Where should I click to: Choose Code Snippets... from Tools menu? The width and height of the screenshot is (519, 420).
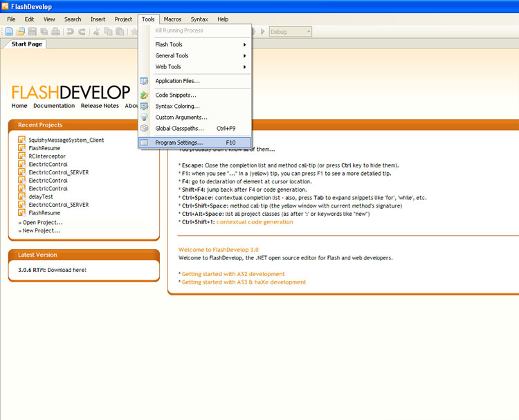[x=195, y=95]
